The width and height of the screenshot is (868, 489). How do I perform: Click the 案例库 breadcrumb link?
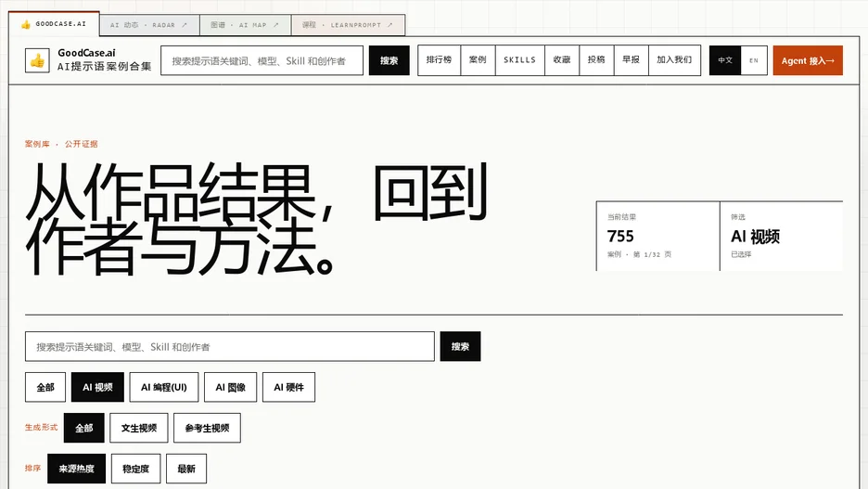pos(37,144)
